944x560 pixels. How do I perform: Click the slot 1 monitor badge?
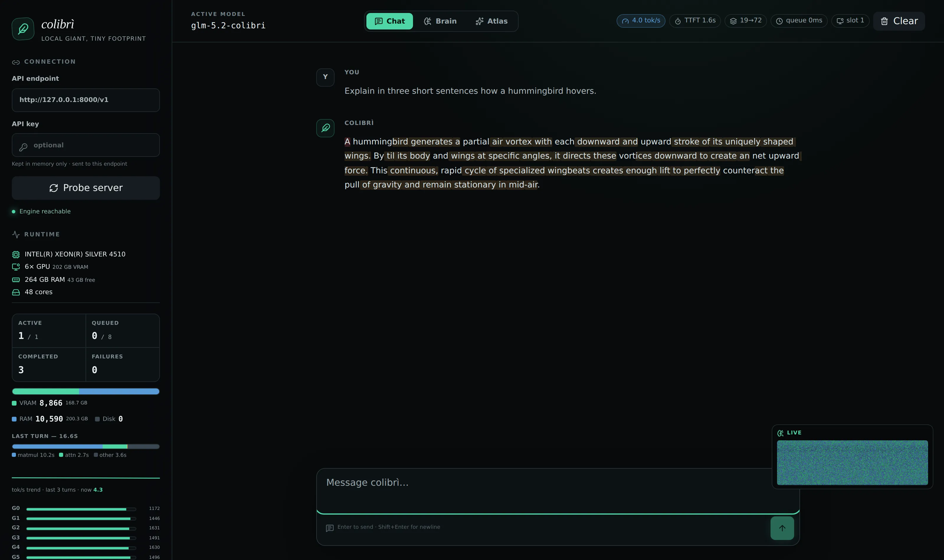[850, 21]
